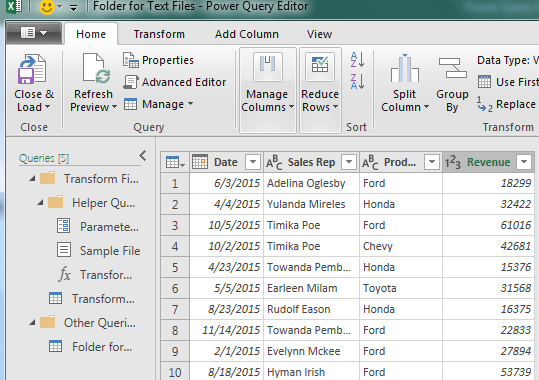539x380 pixels.
Task: Open the Refresh Preview dropdown arrow
Action: coord(114,107)
